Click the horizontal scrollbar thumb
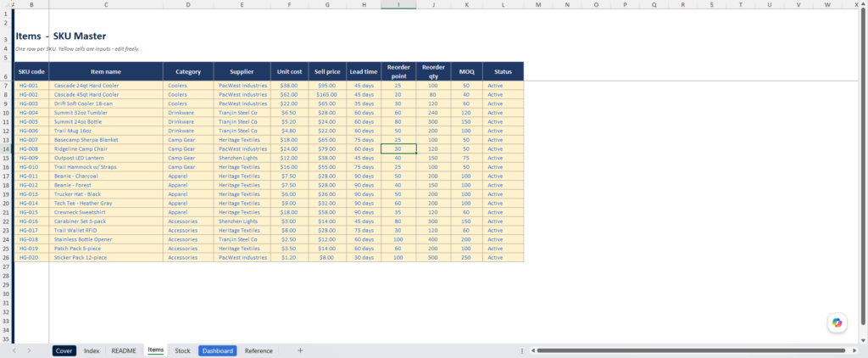Screen dimensions: 868x358 tap(690, 351)
